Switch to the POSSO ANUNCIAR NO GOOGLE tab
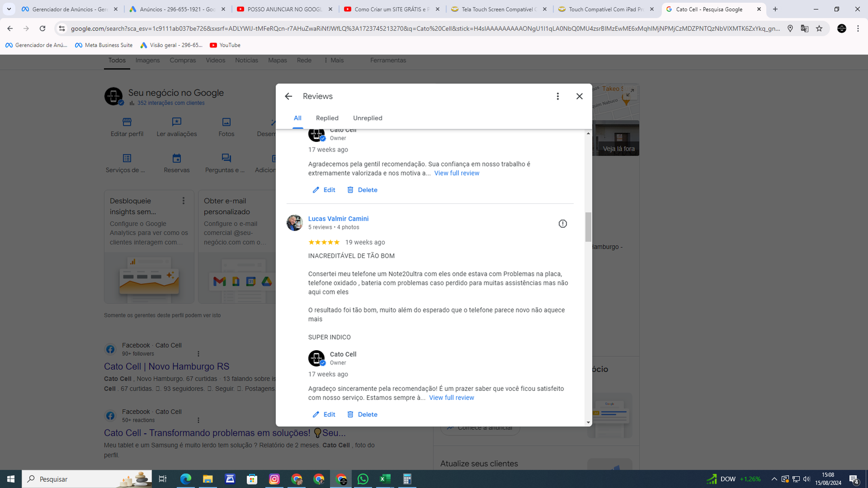The height and width of the screenshot is (488, 868). pyautogui.click(x=284, y=9)
